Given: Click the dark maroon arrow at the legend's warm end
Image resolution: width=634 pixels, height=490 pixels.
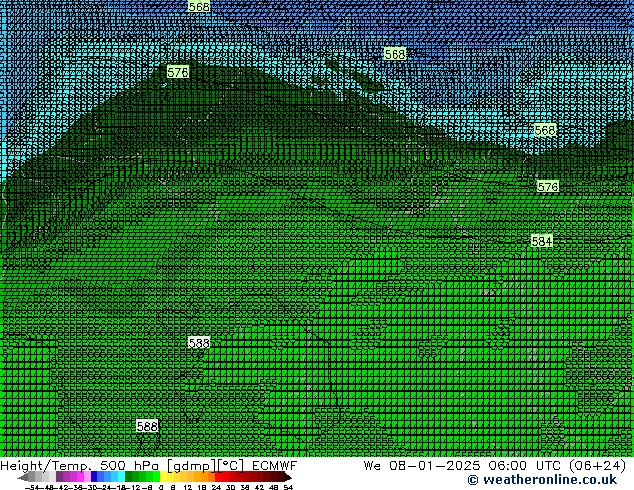Looking at the screenshot, I should 287,477.
